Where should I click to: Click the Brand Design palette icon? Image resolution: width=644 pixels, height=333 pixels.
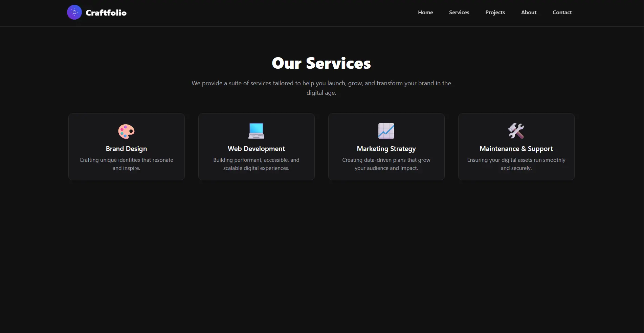coord(126,131)
